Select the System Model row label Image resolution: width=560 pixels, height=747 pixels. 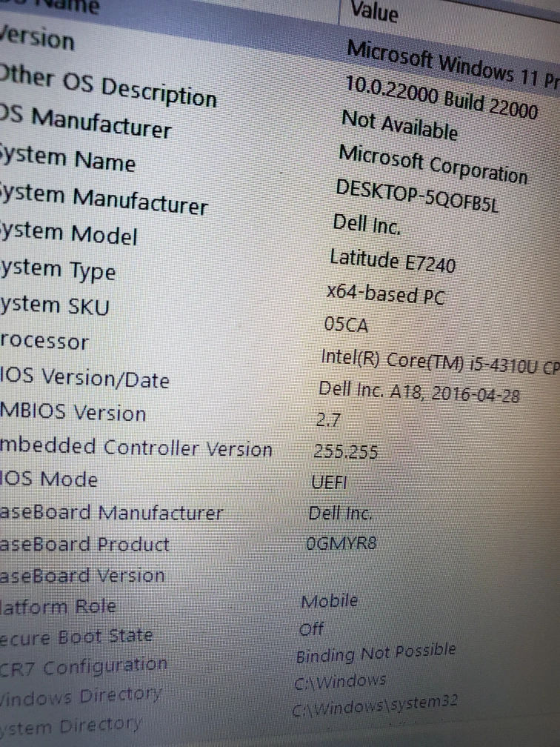coord(69,233)
